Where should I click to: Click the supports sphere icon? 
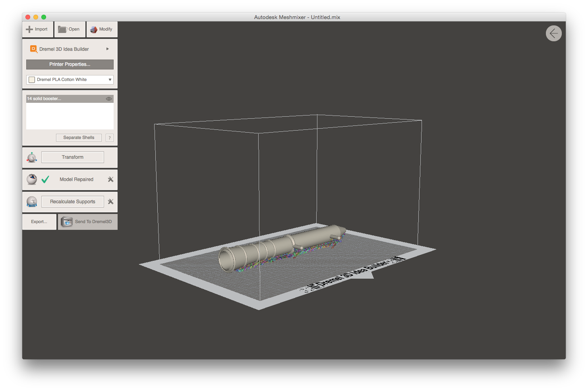click(32, 202)
